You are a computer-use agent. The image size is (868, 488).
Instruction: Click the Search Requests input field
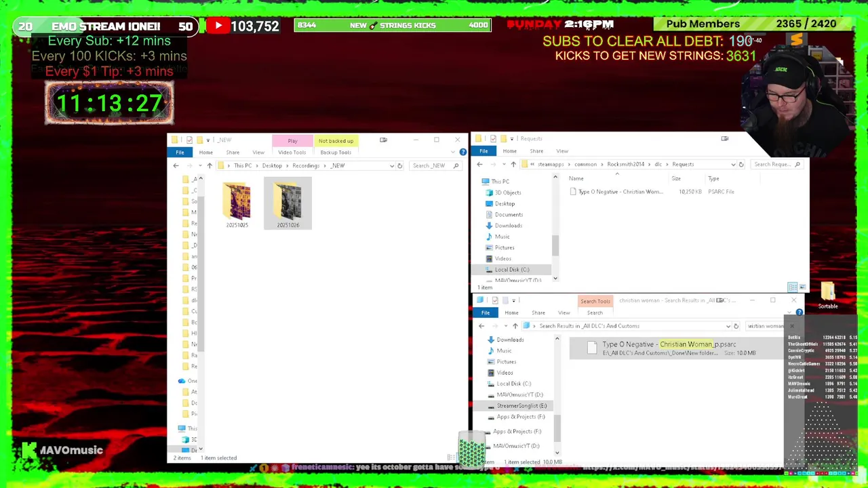coord(777,164)
